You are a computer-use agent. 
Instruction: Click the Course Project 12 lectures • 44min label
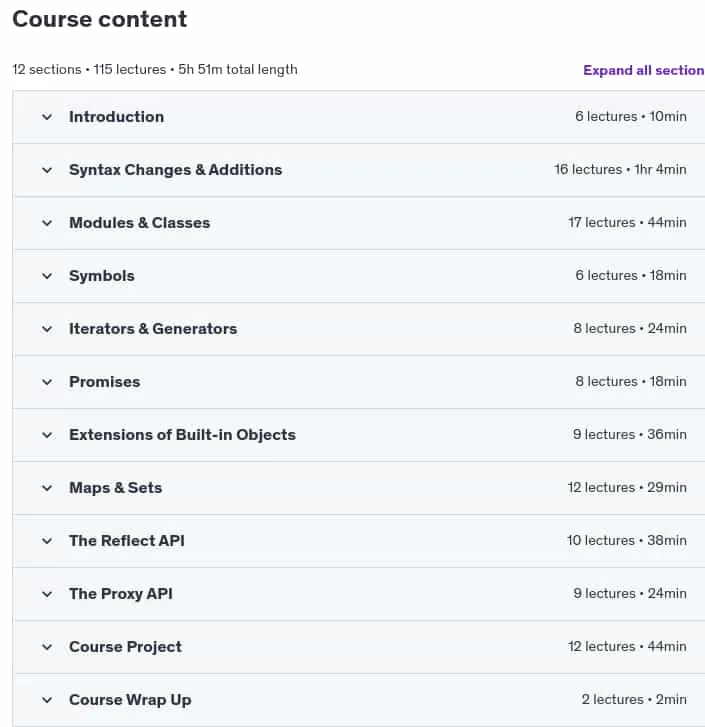pos(627,646)
